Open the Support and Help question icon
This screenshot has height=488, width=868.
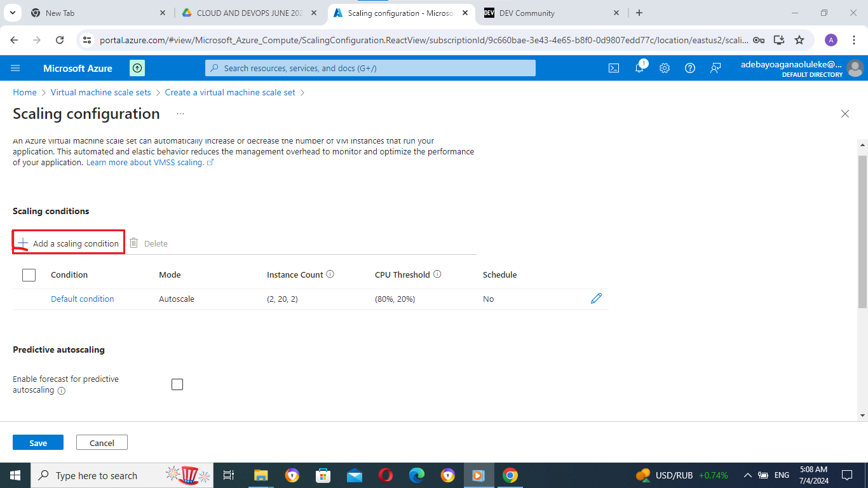pos(690,68)
